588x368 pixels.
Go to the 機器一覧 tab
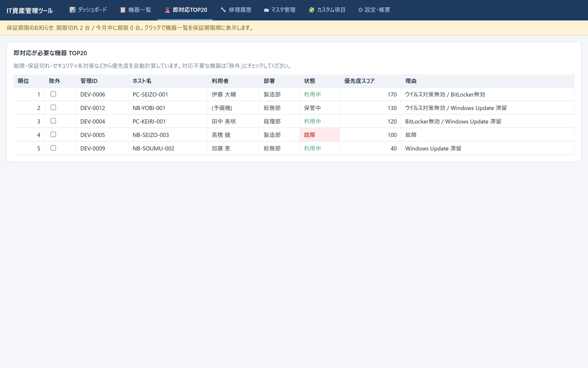point(135,10)
